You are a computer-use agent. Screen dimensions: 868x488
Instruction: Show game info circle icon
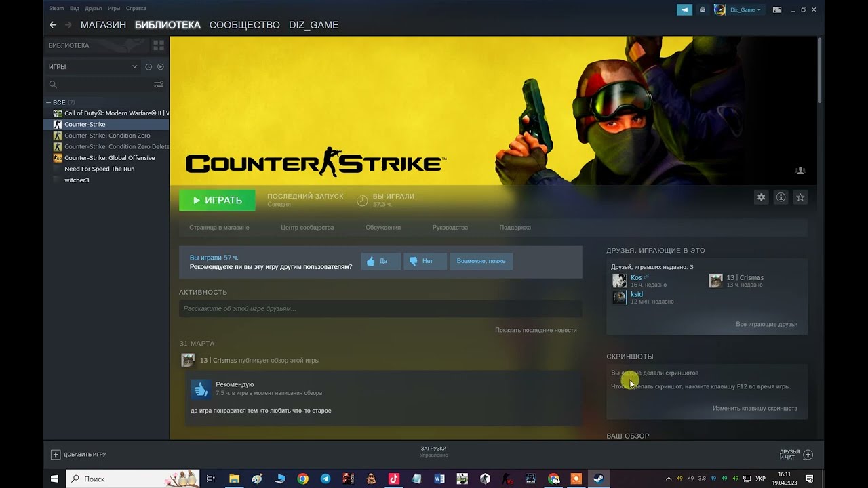pyautogui.click(x=781, y=197)
